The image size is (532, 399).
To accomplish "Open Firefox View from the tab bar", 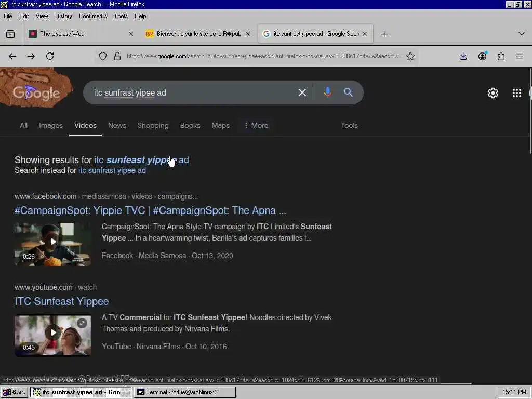I will [10, 34].
